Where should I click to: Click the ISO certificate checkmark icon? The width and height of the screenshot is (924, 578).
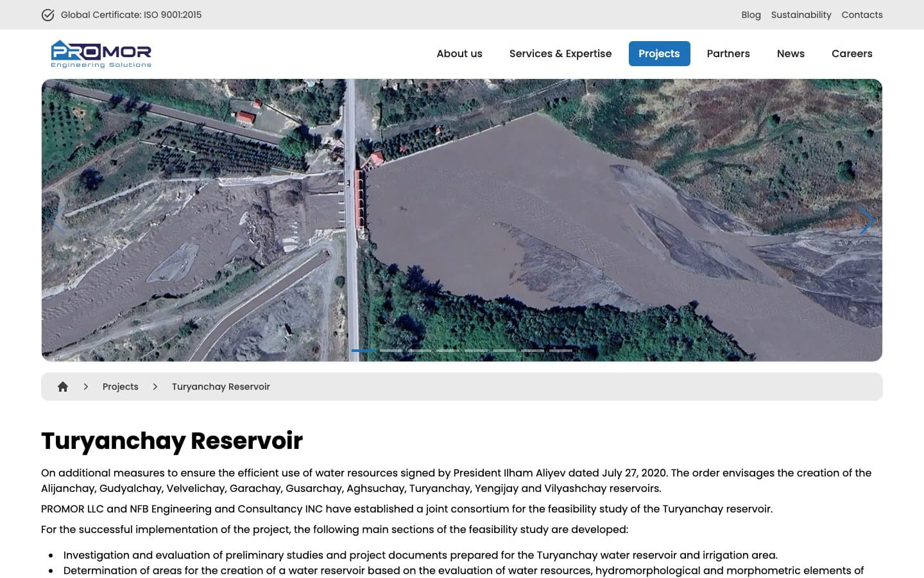47,15
